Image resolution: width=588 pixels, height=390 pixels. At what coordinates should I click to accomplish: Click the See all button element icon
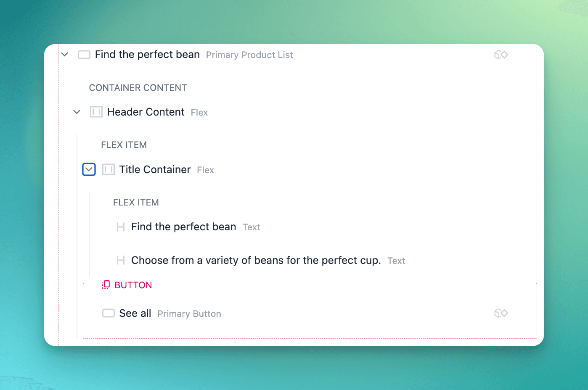tap(109, 314)
